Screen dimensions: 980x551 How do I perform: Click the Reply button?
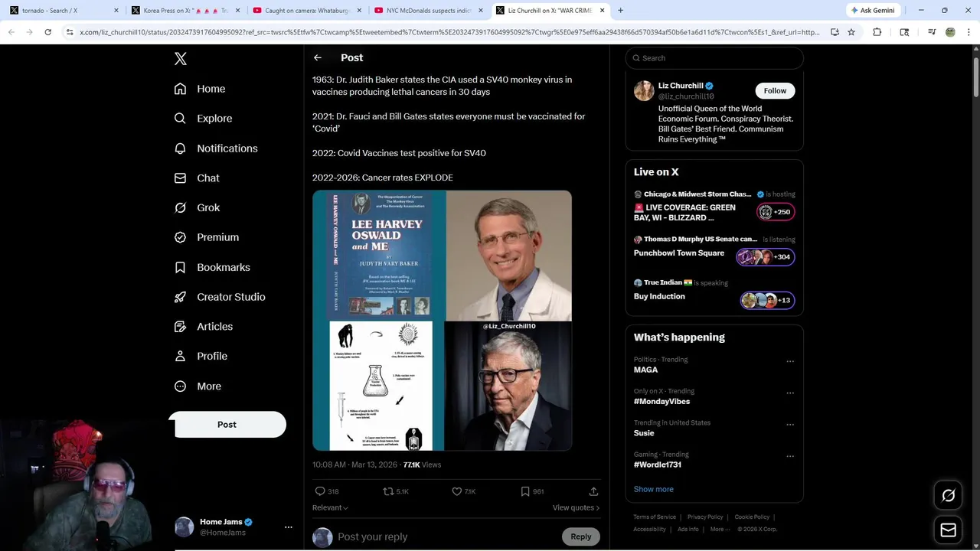[580, 536]
